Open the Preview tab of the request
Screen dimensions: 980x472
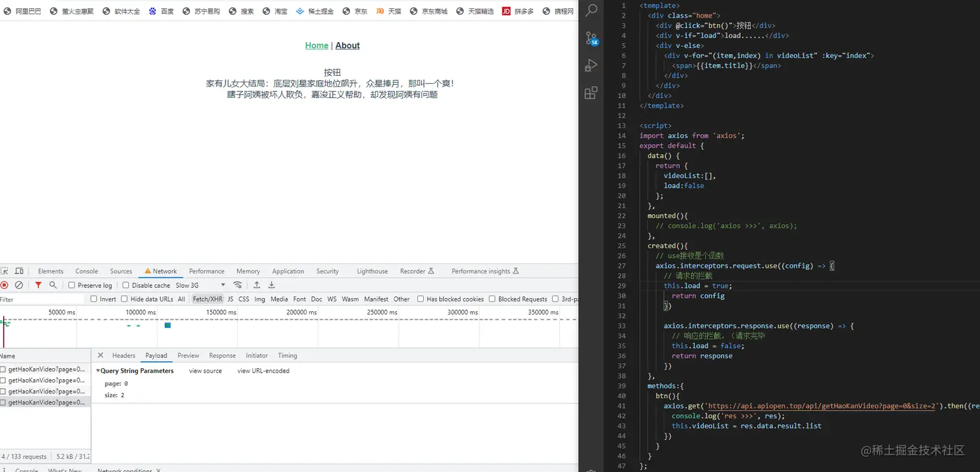[188, 355]
